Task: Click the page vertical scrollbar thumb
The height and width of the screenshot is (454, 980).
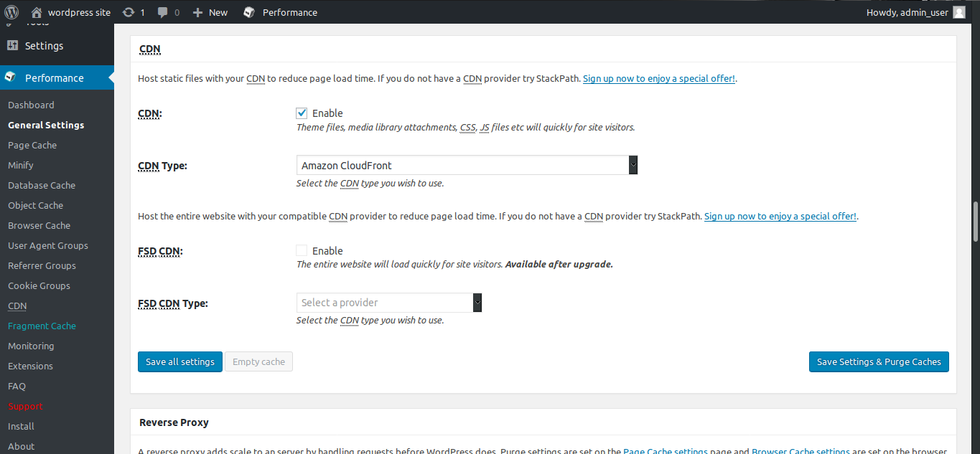Action: tap(975, 222)
